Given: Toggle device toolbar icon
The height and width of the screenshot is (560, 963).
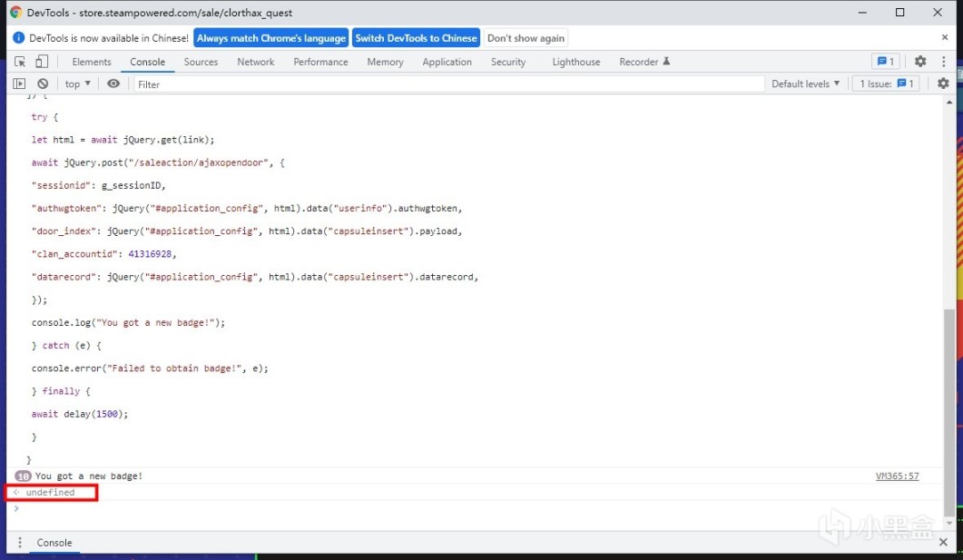Looking at the screenshot, I should (x=41, y=62).
